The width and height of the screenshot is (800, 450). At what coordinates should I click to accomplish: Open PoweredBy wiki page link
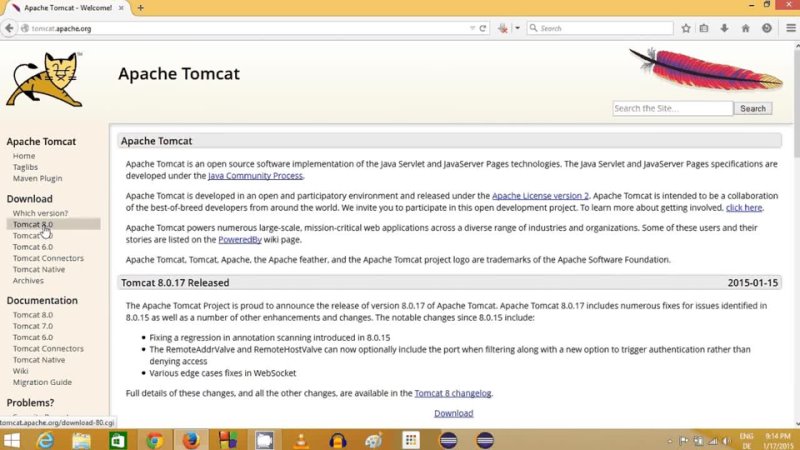[x=240, y=240]
